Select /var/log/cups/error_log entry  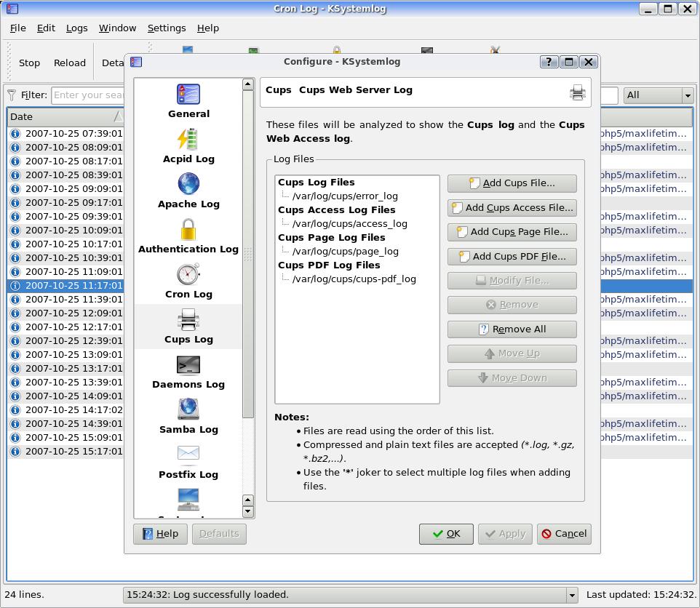(x=345, y=196)
